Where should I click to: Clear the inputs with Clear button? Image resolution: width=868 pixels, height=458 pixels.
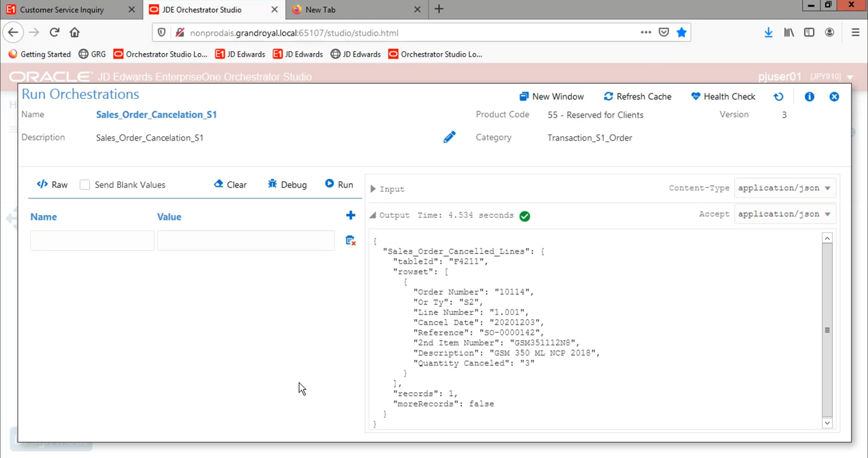click(x=230, y=184)
